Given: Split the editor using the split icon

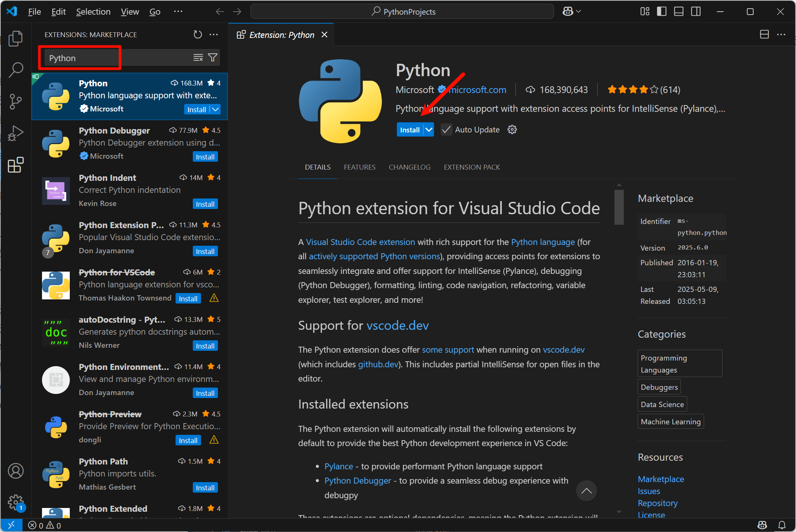Looking at the screenshot, I should point(764,34).
